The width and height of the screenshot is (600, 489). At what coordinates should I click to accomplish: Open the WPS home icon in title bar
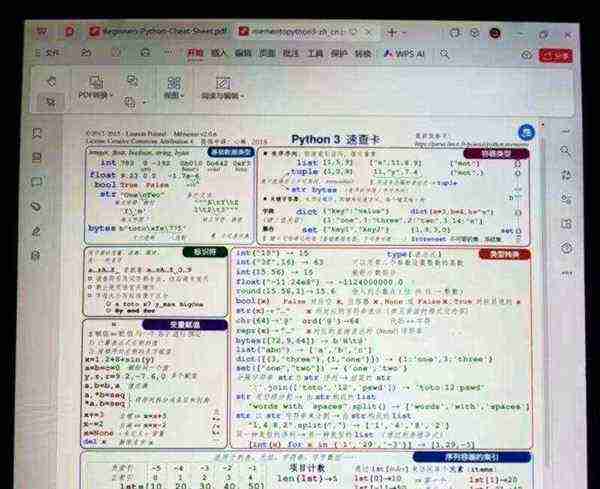[42, 32]
